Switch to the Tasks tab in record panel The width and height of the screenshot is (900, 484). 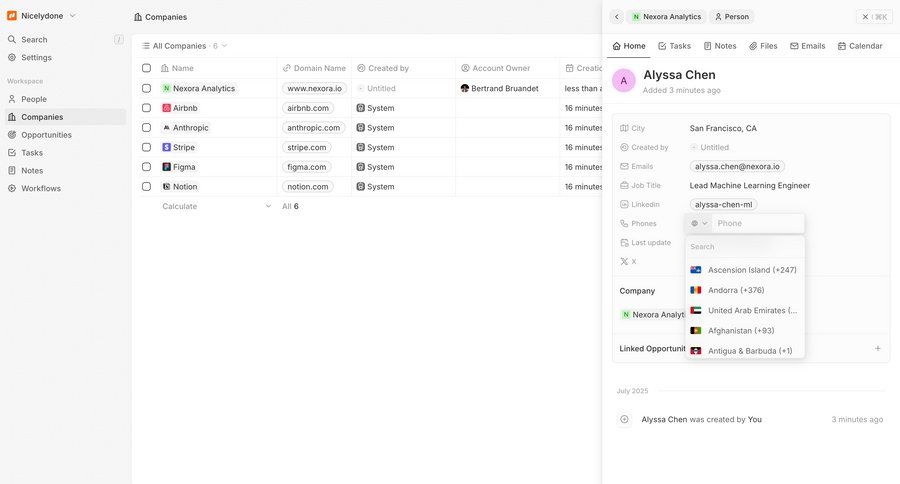tap(674, 46)
